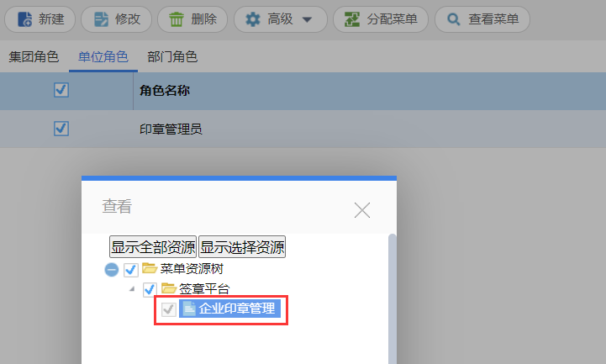
Task: Click the 新建 new document icon
Action: 25,19
